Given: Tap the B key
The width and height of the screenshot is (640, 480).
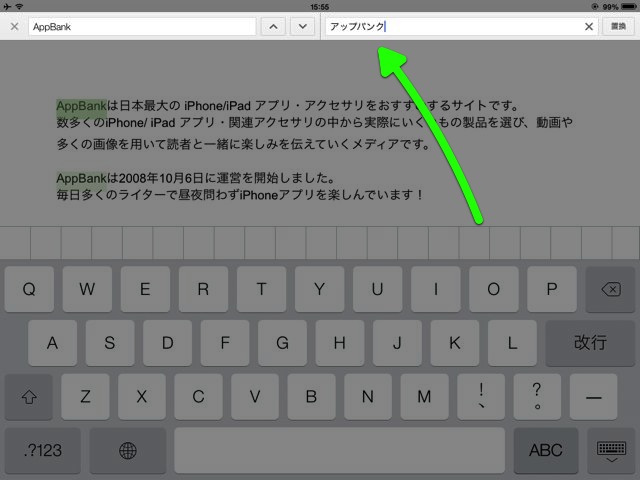Looking at the screenshot, I should click(311, 397).
